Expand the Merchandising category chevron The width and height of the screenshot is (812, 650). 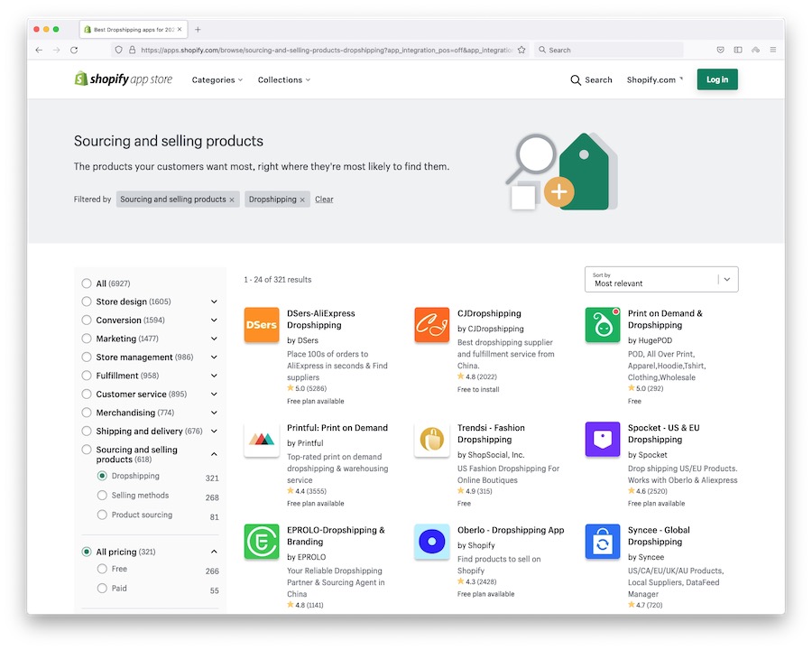coord(214,413)
